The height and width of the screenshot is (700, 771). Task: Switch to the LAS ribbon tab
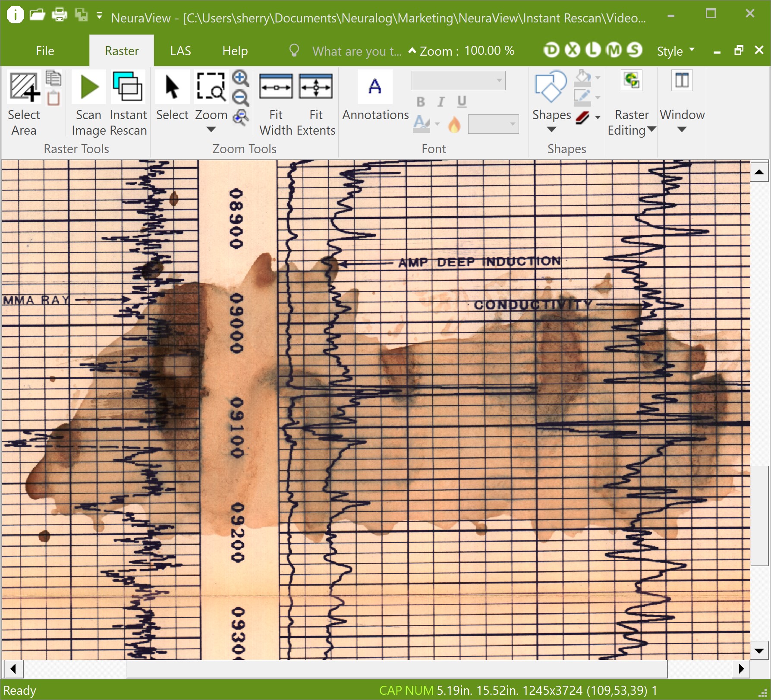(x=180, y=51)
